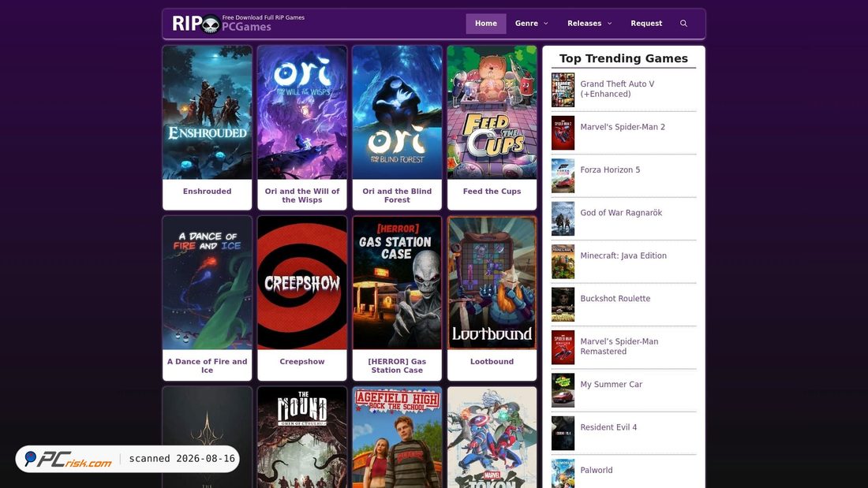Viewport: 868px width, 488px height.
Task: Click Resident Evil 4 trending thumbnail
Action: point(563,433)
